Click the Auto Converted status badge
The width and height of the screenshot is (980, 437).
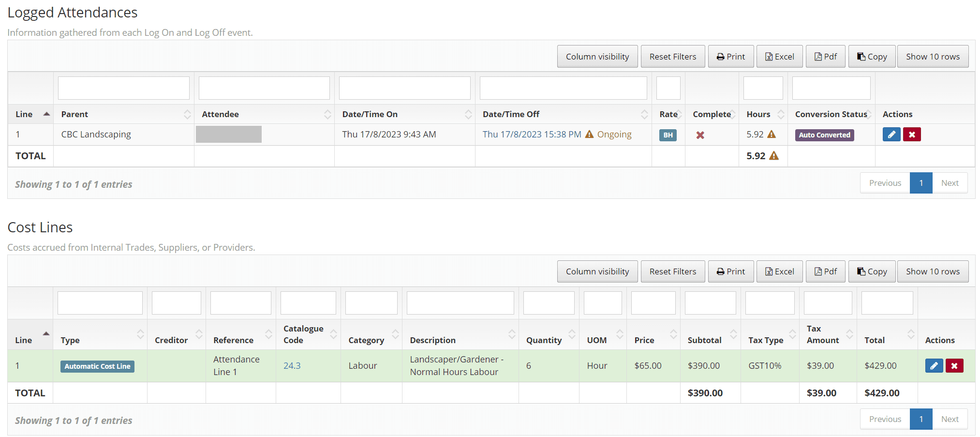click(x=824, y=135)
